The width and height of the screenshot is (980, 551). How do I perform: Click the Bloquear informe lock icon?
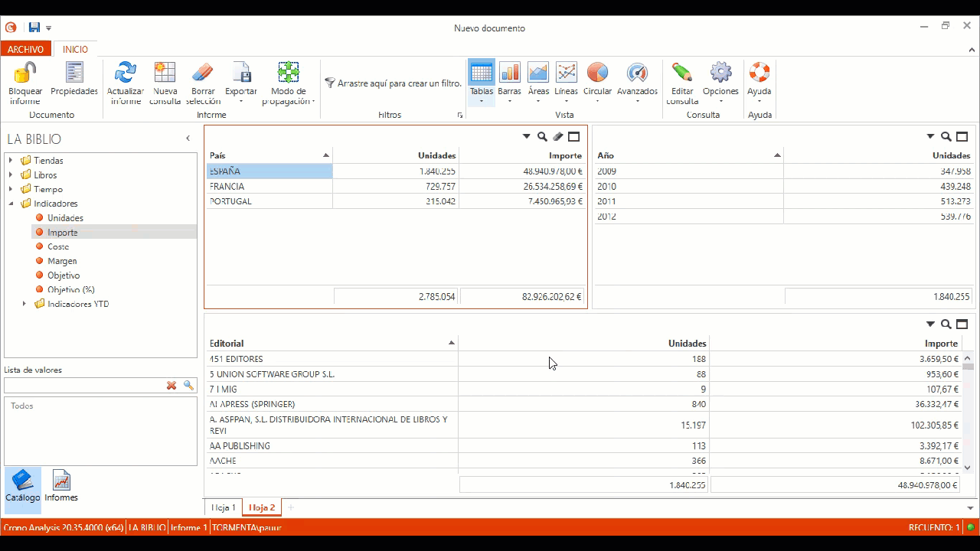point(25,74)
